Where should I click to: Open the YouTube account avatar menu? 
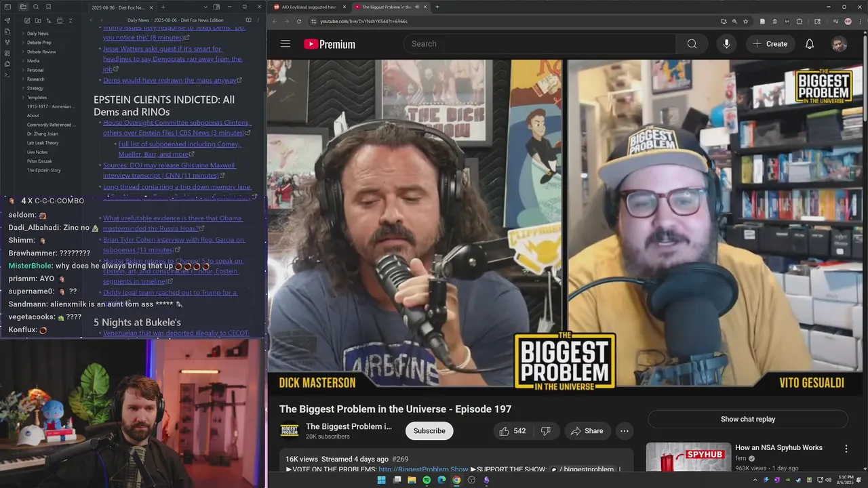click(840, 44)
